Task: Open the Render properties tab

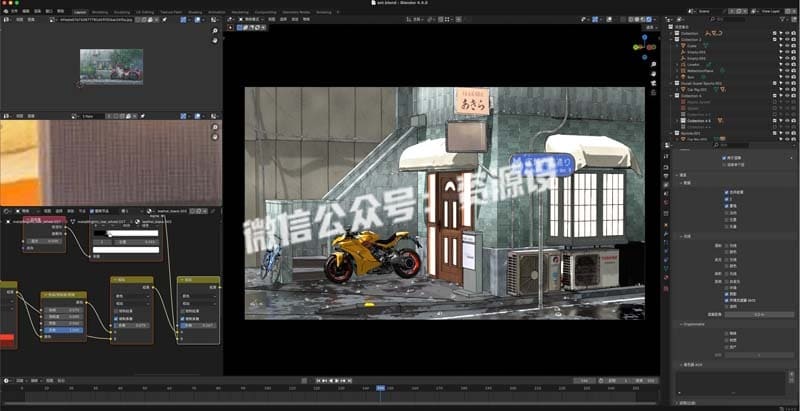Action: [666, 167]
